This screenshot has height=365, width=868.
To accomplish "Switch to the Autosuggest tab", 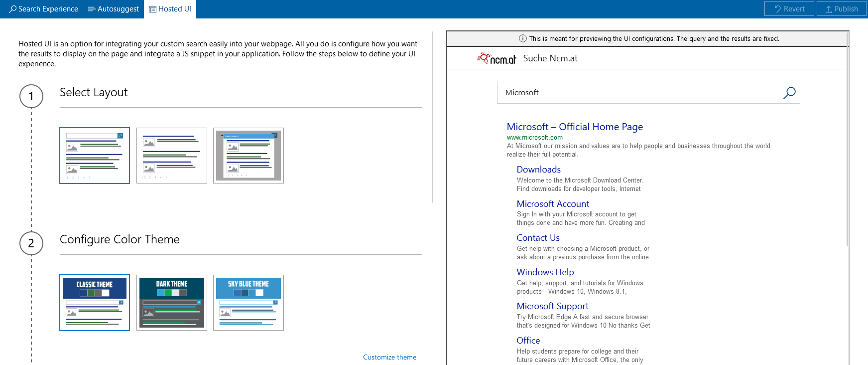I will 114,9.
